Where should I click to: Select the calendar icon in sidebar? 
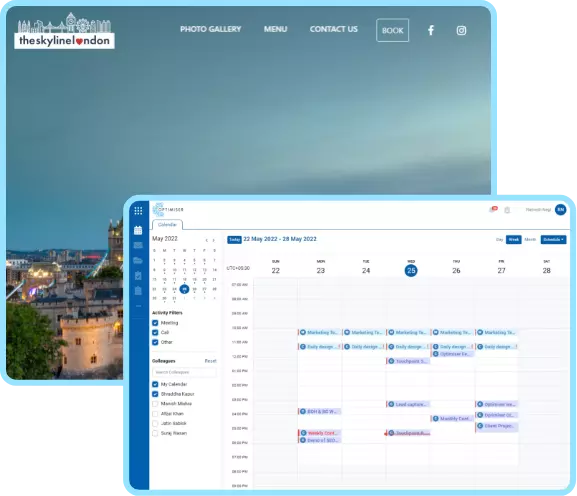point(138,230)
